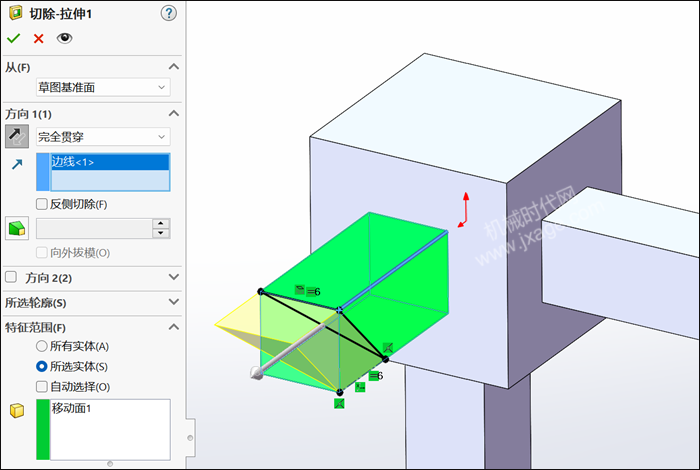Increase draft angle with up spinner

161,223
